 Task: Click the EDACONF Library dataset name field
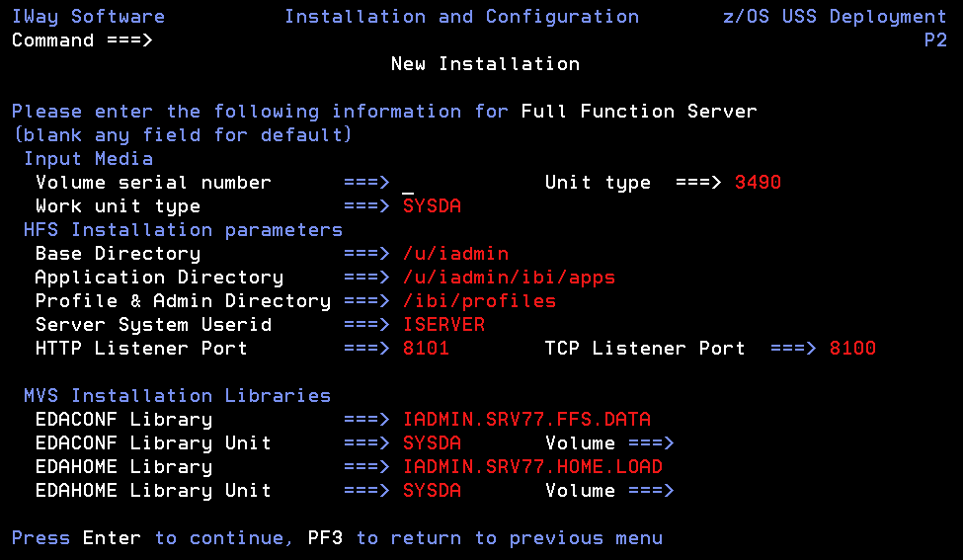click(526, 420)
